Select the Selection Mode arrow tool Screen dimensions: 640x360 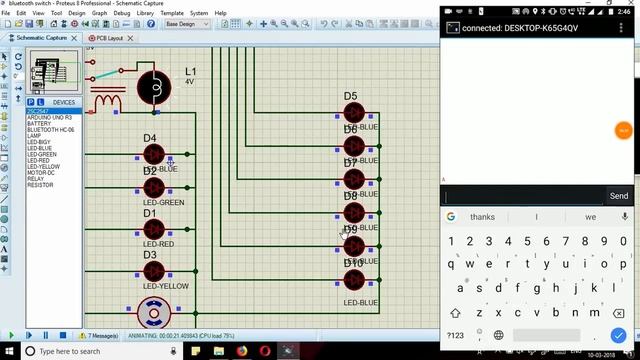coord(4,57)
